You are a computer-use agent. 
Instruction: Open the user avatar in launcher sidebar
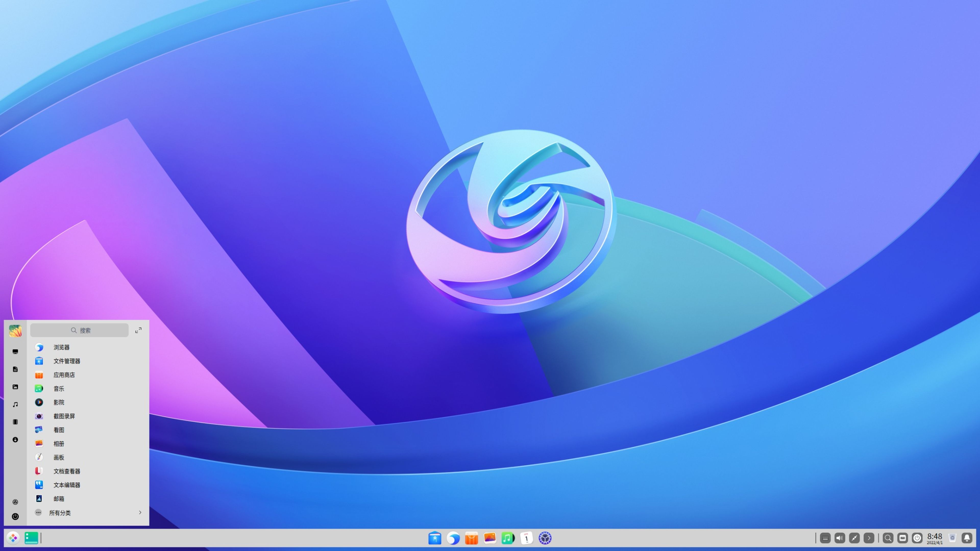point(15,331)
